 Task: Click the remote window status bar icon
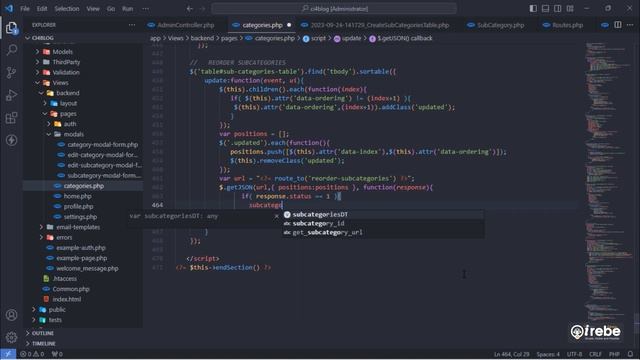pos(8,354)
